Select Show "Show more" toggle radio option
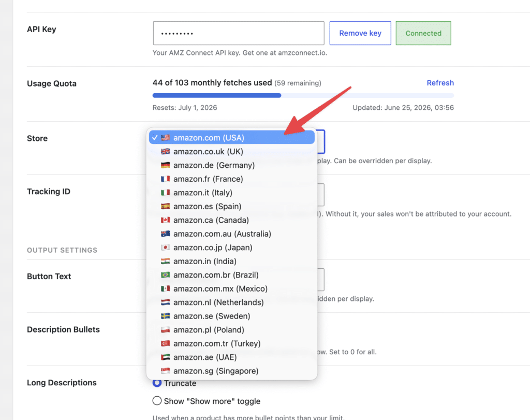This screenshot has width=530, height=420. [157, 401]
